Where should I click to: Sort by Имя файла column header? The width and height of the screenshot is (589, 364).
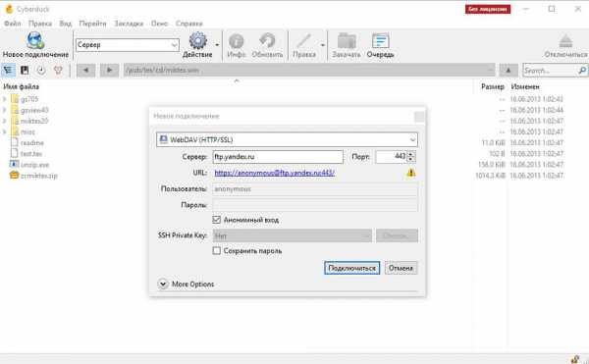tap(21, 86)
